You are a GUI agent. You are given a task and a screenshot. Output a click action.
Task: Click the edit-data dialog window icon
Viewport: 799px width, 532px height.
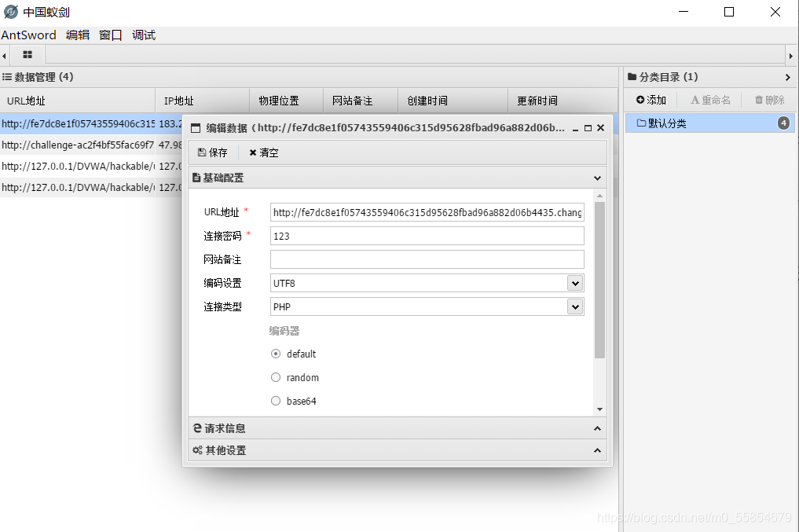tap(196, 128)
